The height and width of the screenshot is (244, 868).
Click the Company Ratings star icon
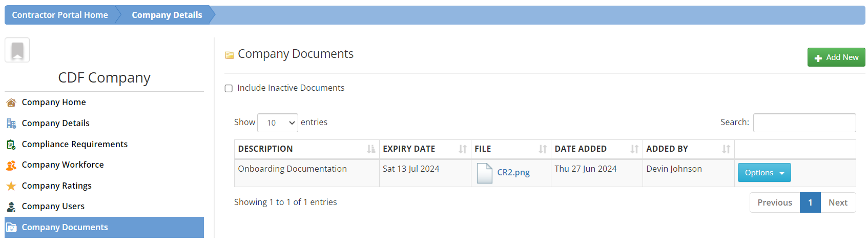tap(11, 186)
